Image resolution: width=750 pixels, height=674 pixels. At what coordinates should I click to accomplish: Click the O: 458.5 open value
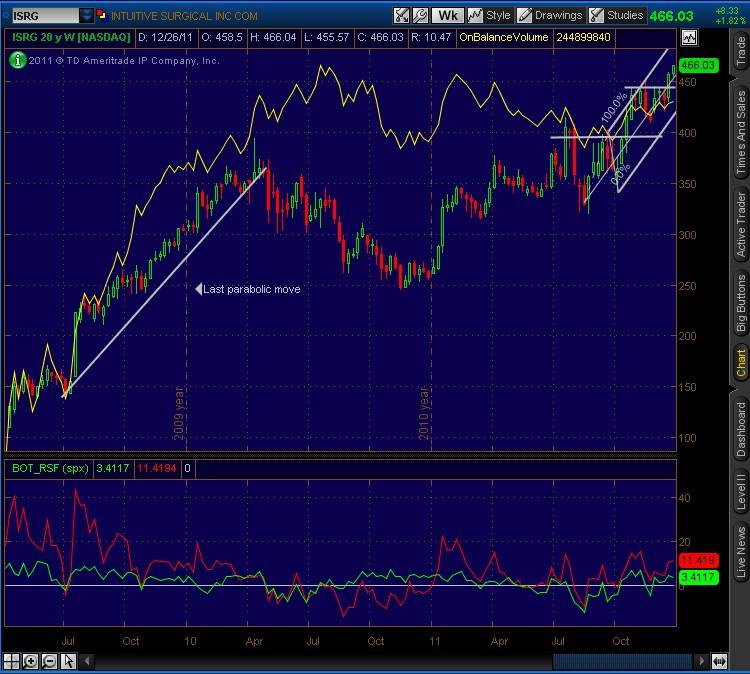[x=221, y=37]
